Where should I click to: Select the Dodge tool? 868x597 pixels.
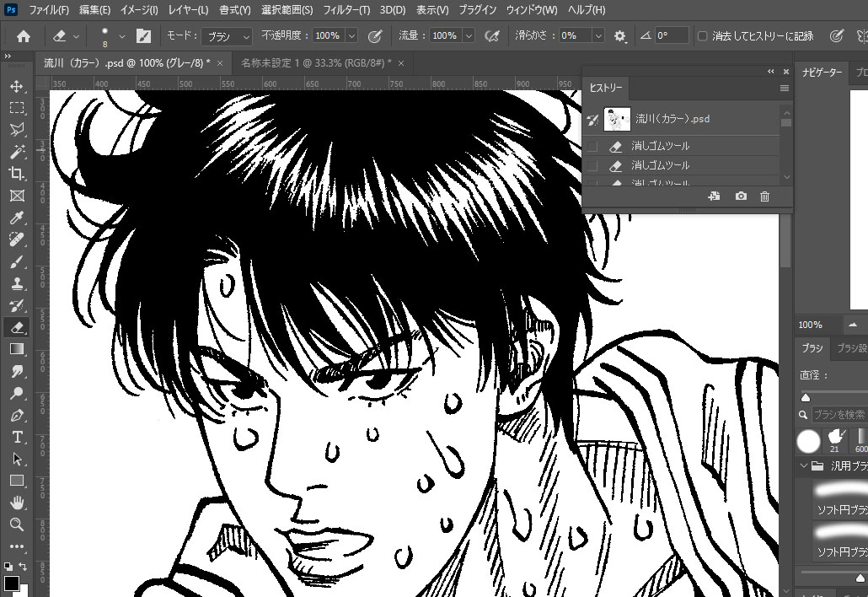point(17,393)
